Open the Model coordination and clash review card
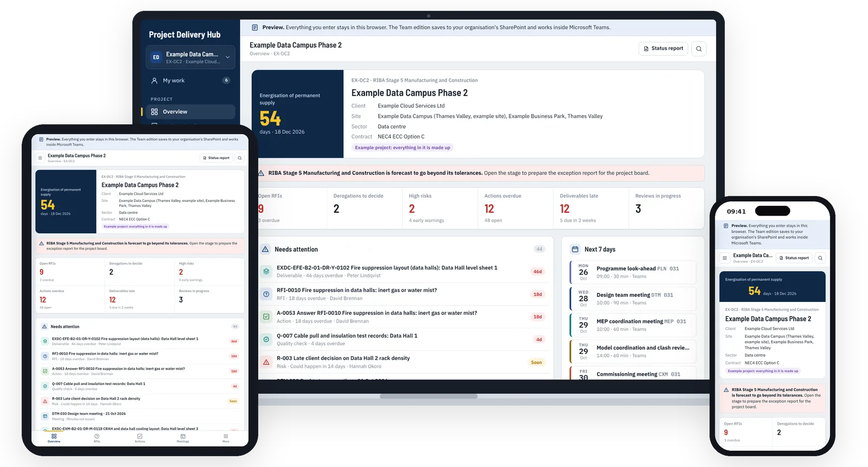The width and height of the screenshot is (868, 467). coord(633,351)
